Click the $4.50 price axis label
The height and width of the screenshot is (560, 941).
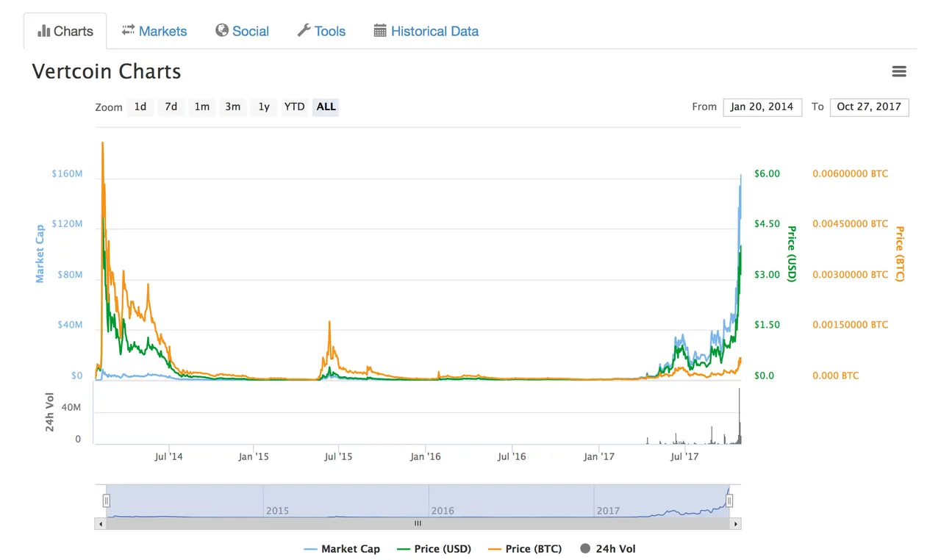click(767, 223)
